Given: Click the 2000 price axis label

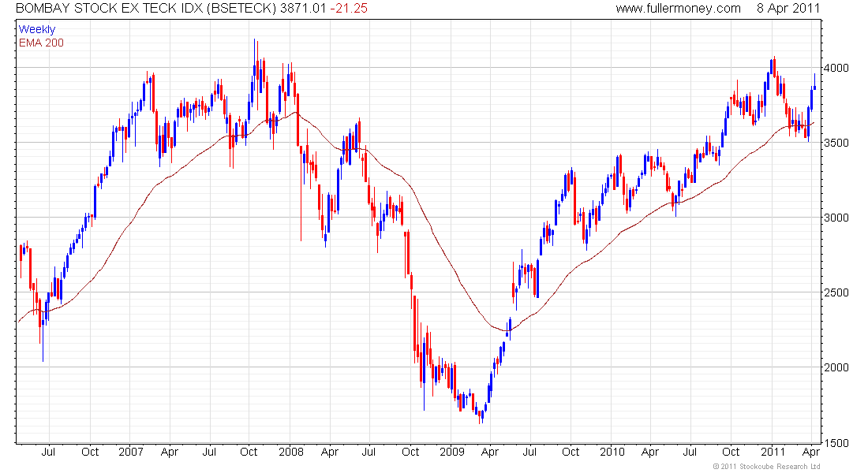Looking at the screenshot, I should [x=836, y=367].
